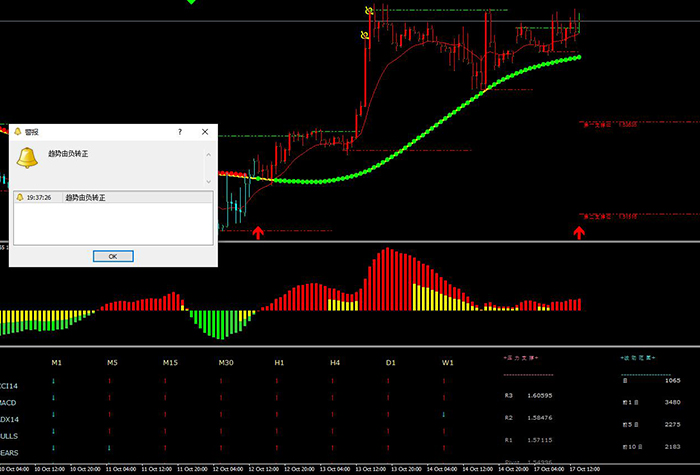Click the blue down arrow in the W1 column
This screenshot has height=475, width=700.
[x=444, y=415]
